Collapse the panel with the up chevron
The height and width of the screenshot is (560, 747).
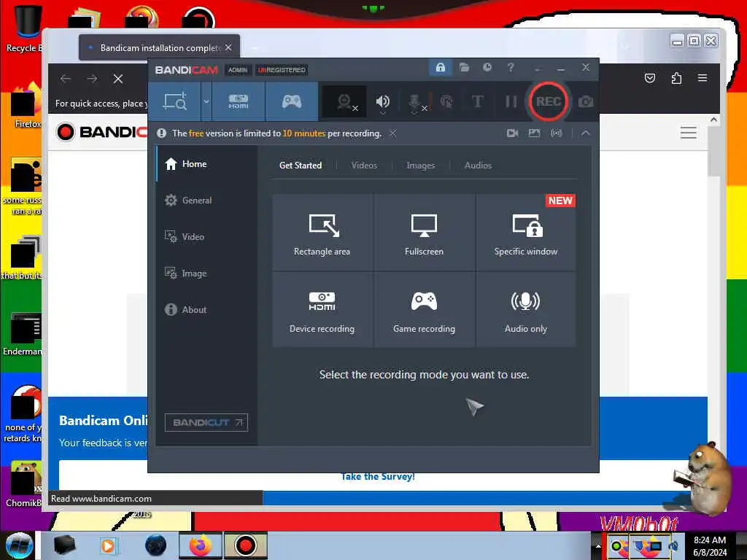click(x=586, y=133)
